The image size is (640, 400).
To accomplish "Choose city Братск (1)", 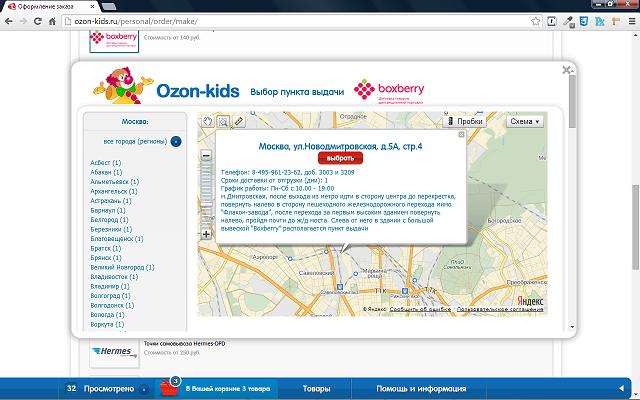I will [106, 248].
